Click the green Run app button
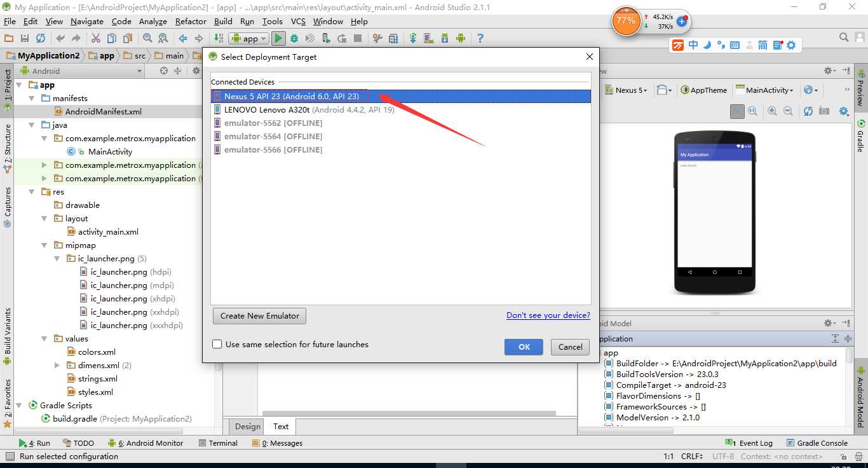 point(278,38)
